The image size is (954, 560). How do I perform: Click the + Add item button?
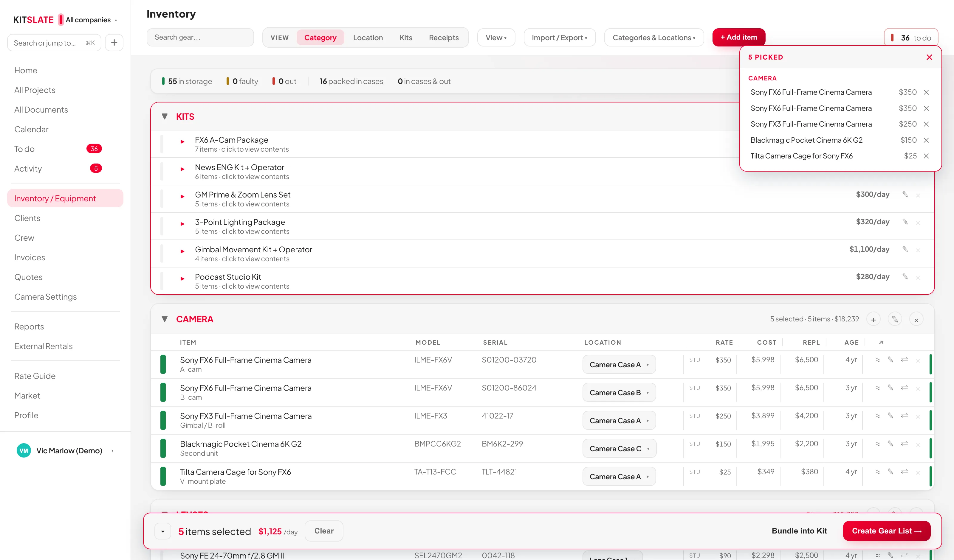coord(738,38)
